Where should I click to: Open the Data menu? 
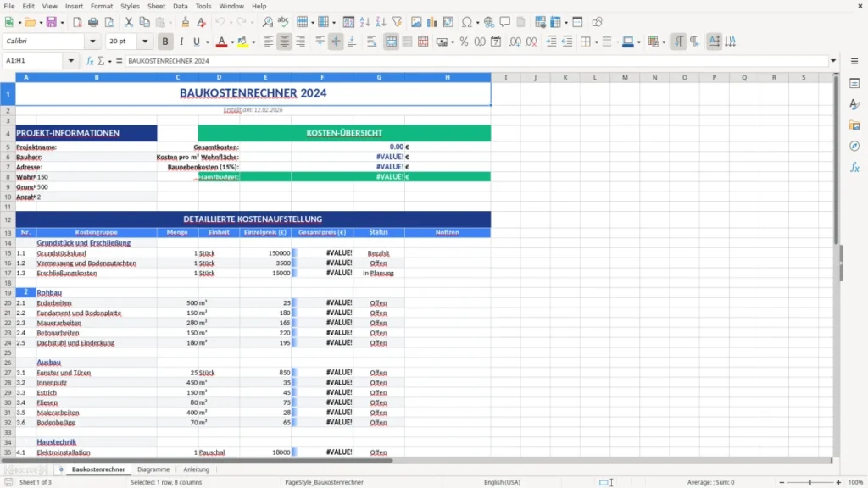tap(181, 6)
